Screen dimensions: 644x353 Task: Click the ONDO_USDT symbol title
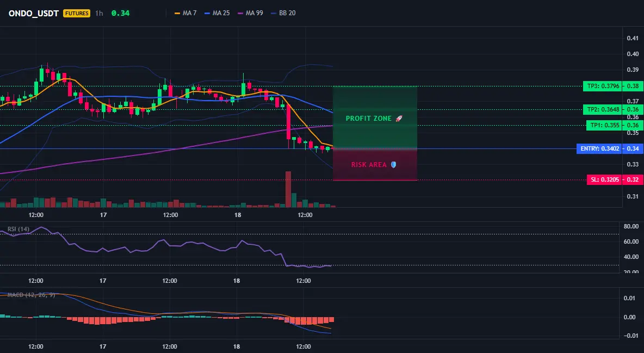click(x=34, y=13)
